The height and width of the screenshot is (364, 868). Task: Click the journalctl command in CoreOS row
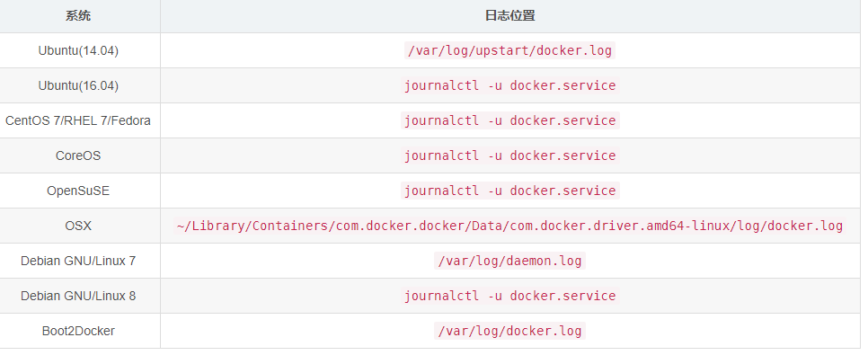coord(509,155)
